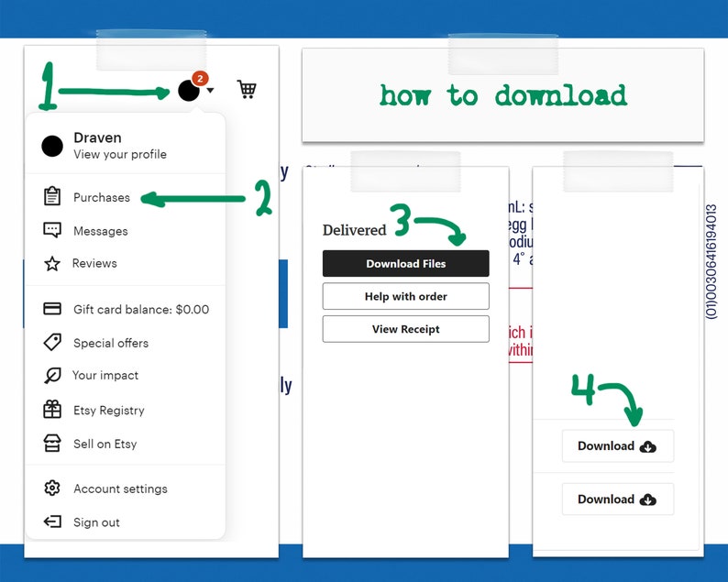The width and height of the screenshot is (728, 582).
Task: Click the Your impact leaf icon
Action: point(52,376)
